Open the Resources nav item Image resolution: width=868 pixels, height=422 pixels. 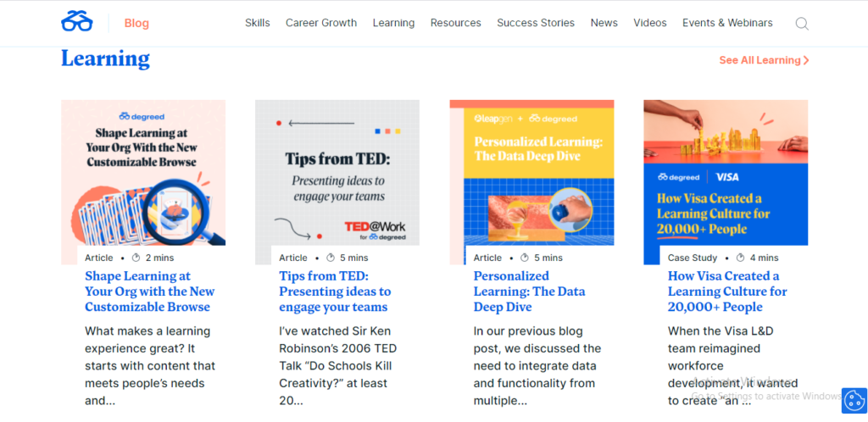455,23
